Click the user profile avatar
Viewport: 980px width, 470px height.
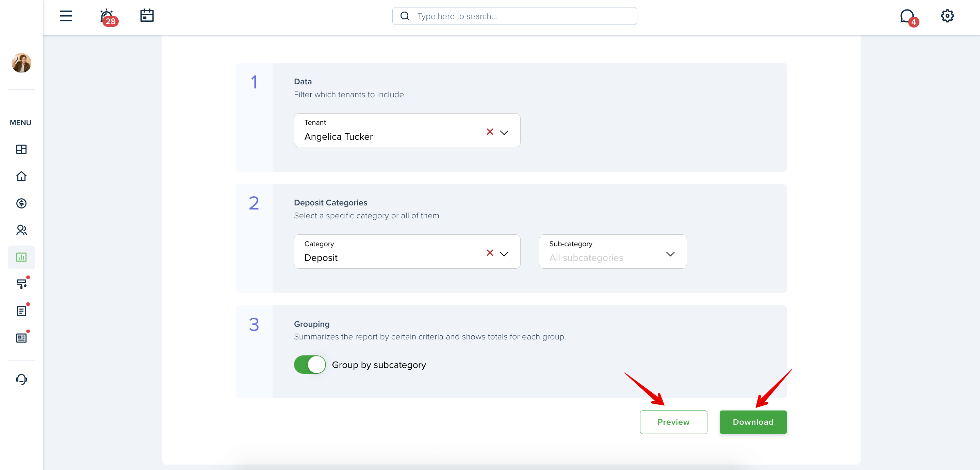pos(21,63)
